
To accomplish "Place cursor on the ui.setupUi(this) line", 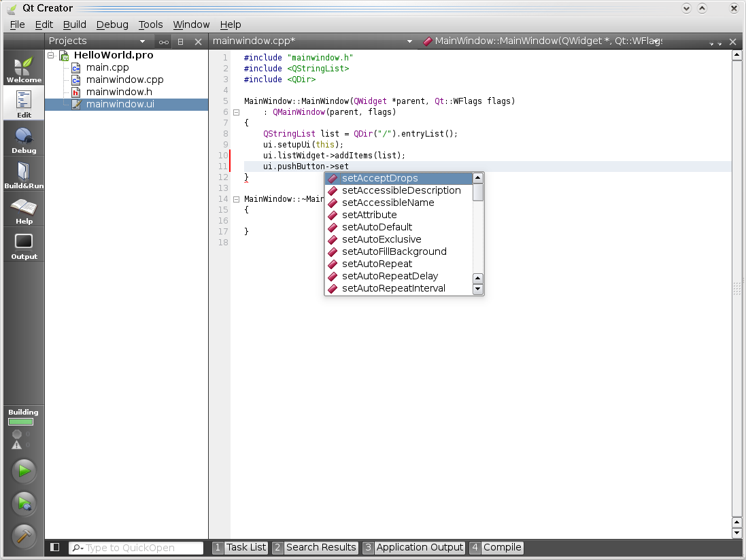I will click(303, 145).
